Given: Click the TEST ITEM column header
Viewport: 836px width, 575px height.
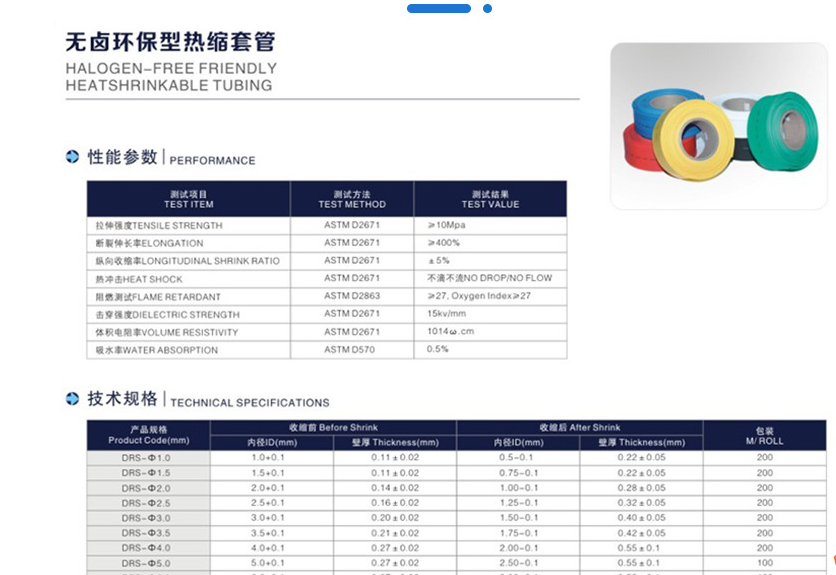Looking at the screenshot, I should 188,199.
